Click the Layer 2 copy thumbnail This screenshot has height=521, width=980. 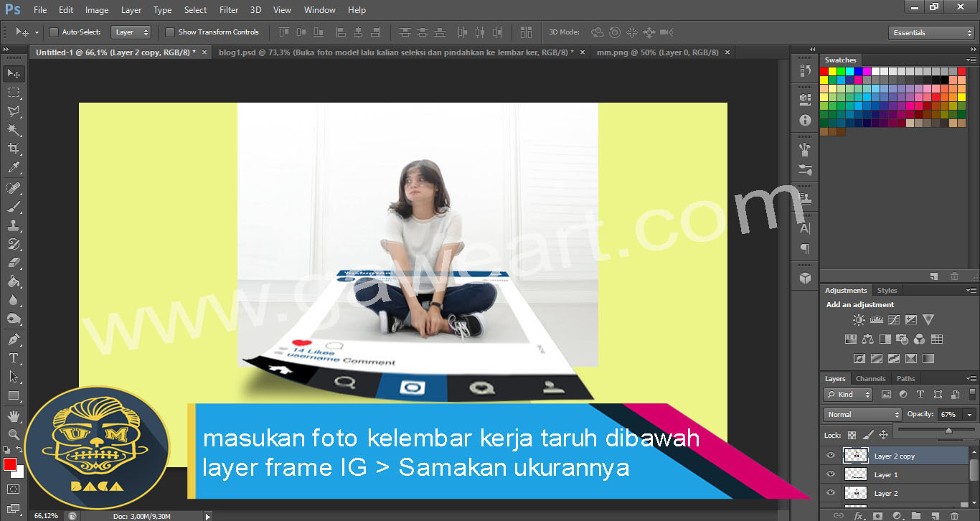click(x=856, y=455)
